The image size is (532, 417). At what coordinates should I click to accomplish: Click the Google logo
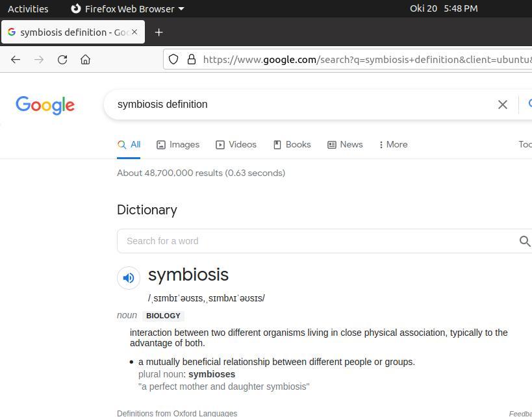click(x=45, y=105)
